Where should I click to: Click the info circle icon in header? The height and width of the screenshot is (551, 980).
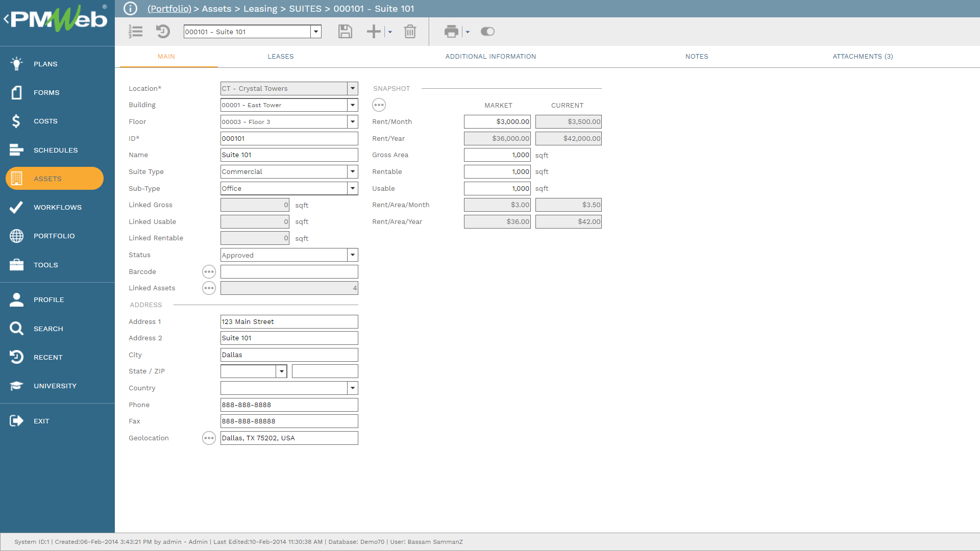click(131, 9)
